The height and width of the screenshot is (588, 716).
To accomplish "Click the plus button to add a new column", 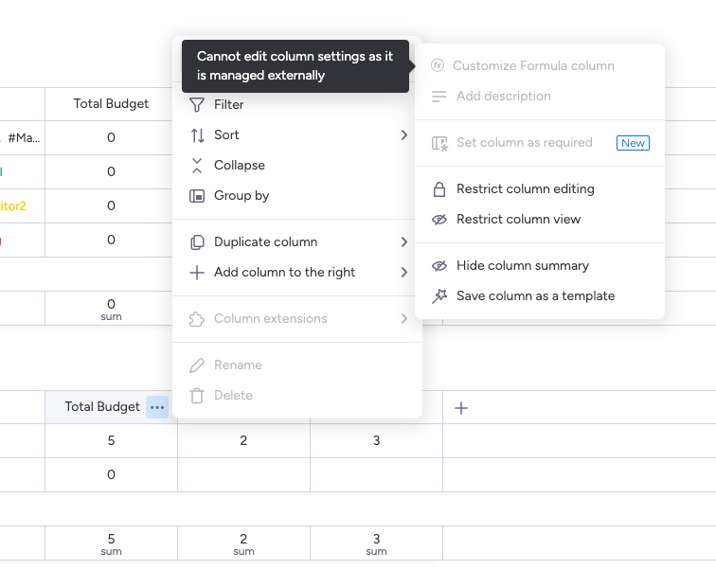I will tap(461, 408).
